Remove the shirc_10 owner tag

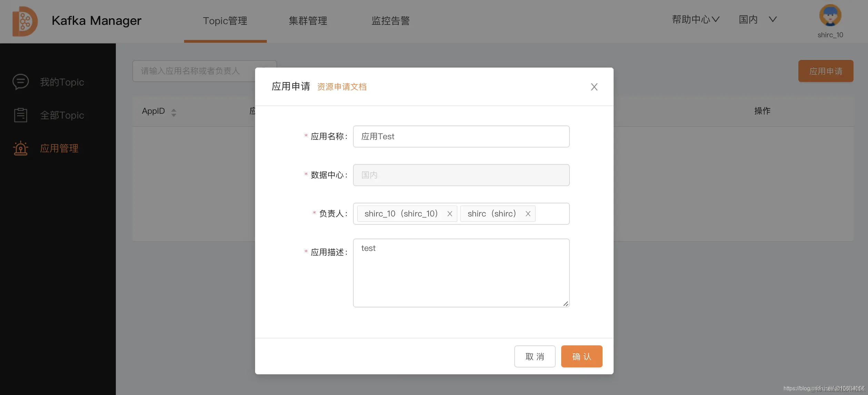(x=450, y=214)
